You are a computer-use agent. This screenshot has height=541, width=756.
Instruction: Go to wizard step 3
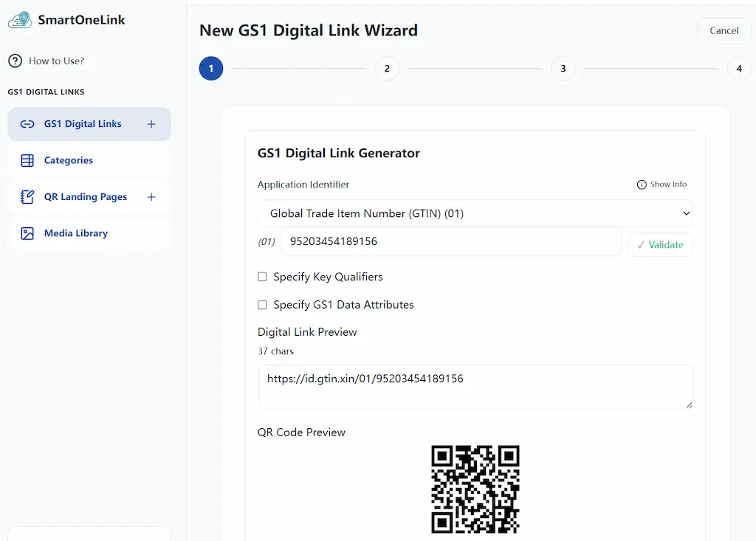563,69
